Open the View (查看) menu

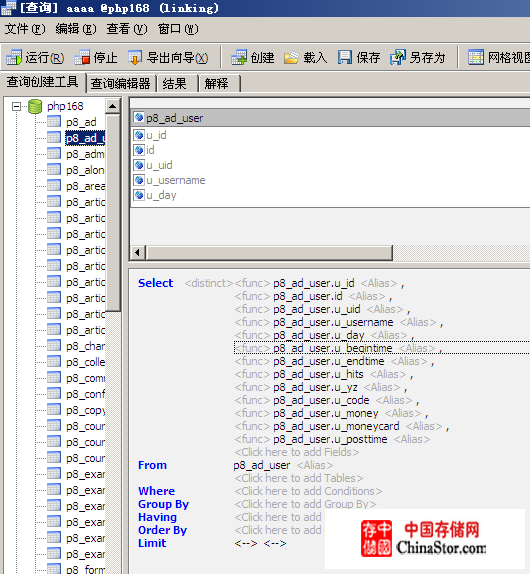coord(127,29)
